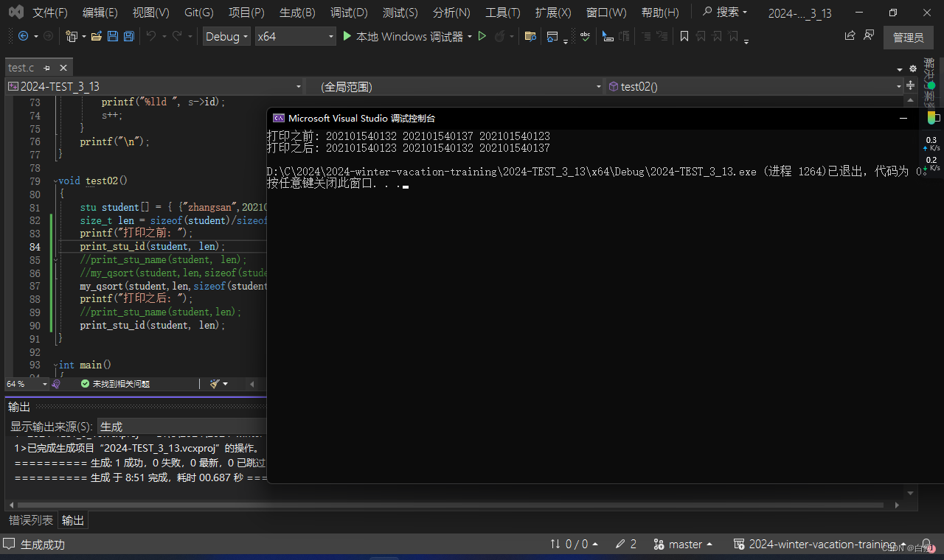Image resolution: width=944 pixels, height=560 pixels.
Task: Click the Save All icon
Action: tap(128, 36)
